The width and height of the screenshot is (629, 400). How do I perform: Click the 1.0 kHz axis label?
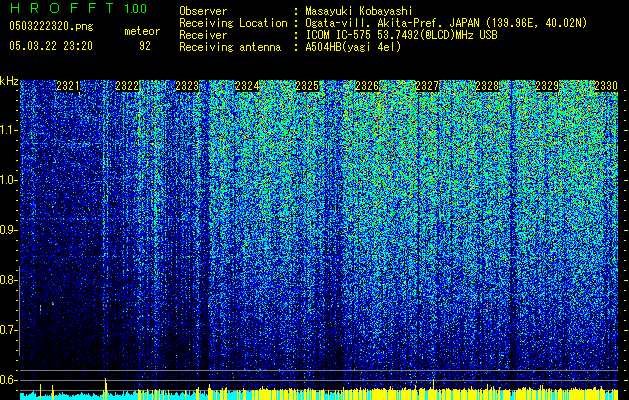[8, 180]
